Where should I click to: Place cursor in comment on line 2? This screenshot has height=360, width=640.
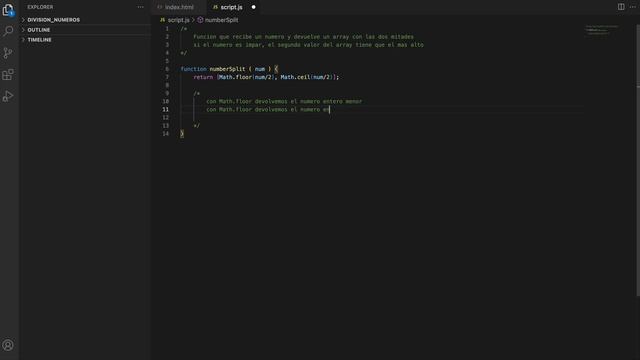coord(303,37)
